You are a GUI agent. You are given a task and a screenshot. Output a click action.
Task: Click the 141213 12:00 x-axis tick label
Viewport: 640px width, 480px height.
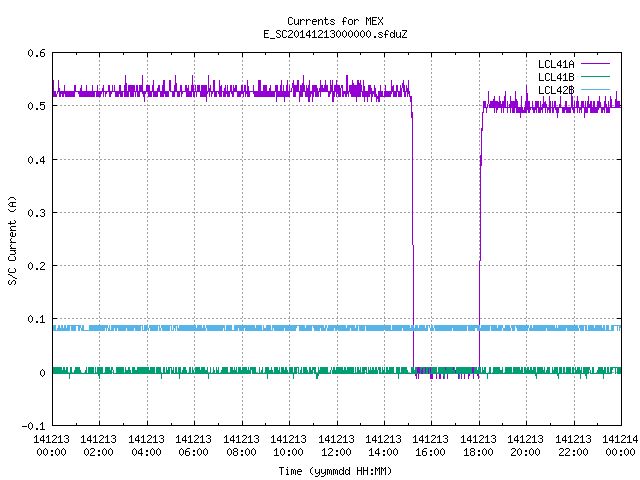tap(336, 445)
